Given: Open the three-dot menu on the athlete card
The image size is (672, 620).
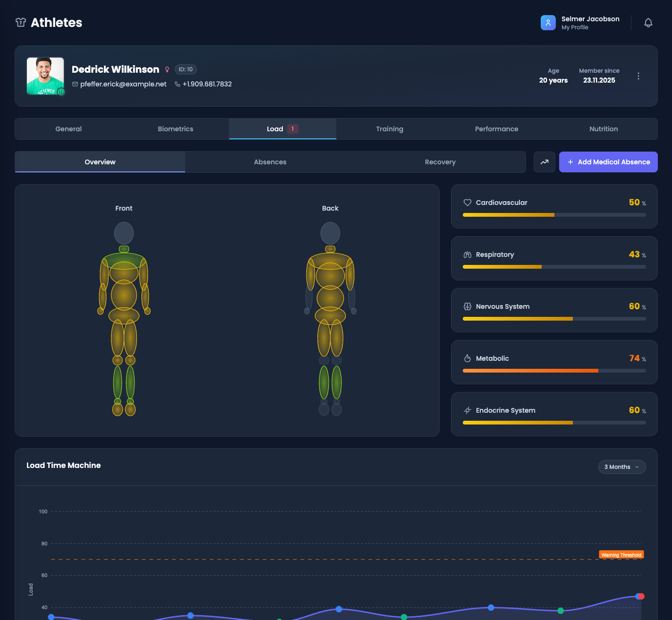Looking at the screenshot, I should click(638, 76).
